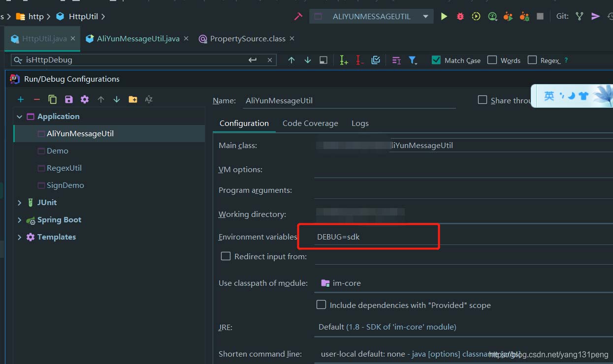This screenshot has height=364, width=613.
Task: Select the SignDemo configuration
Action: pos(65,185)
